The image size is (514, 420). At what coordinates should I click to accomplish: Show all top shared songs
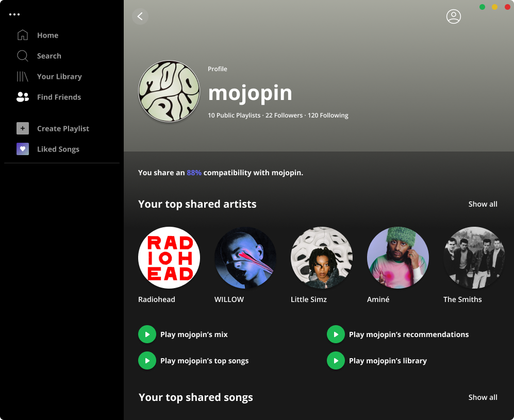point(483,397)
